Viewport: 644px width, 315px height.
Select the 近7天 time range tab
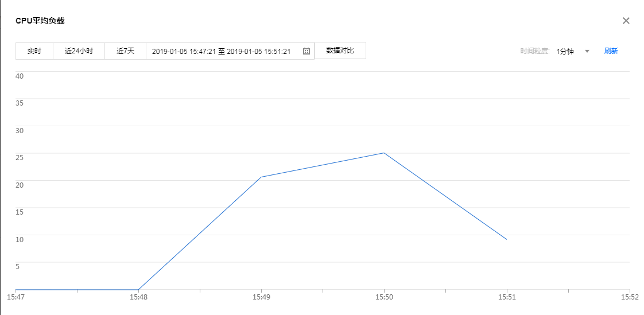pos(125,51)
